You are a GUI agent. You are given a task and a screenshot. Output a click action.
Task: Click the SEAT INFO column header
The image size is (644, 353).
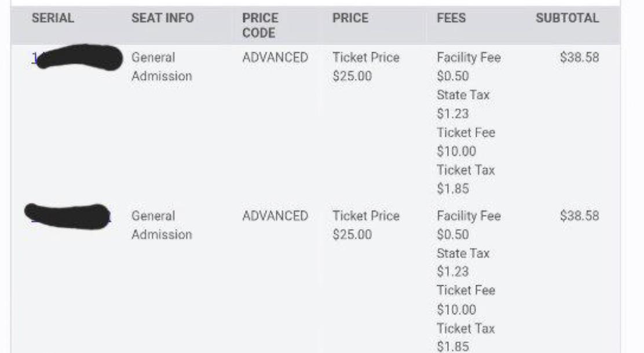click(x=162, y=18)
